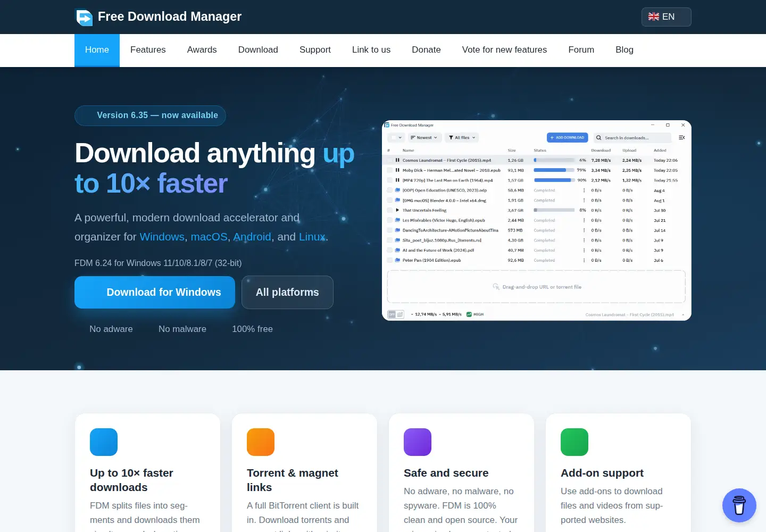766x532 pixels.
Task: Click pause icon beside Moby Dick epub
Action: 397,170
